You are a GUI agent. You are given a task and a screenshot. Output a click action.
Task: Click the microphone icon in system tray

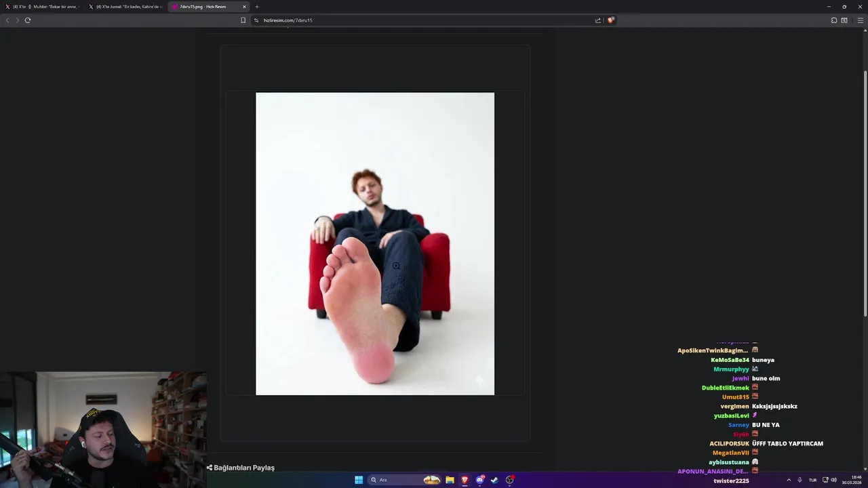(x=800, y=480)
